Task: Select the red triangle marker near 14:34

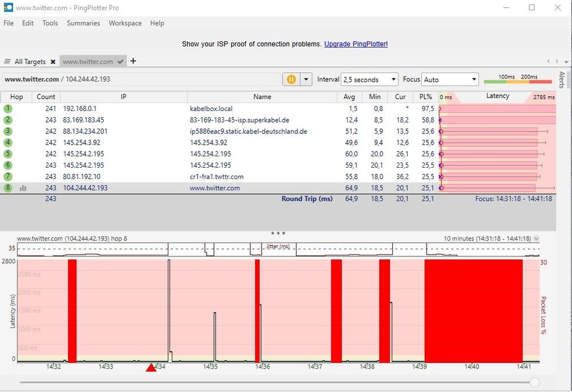Action: [151, 368]
